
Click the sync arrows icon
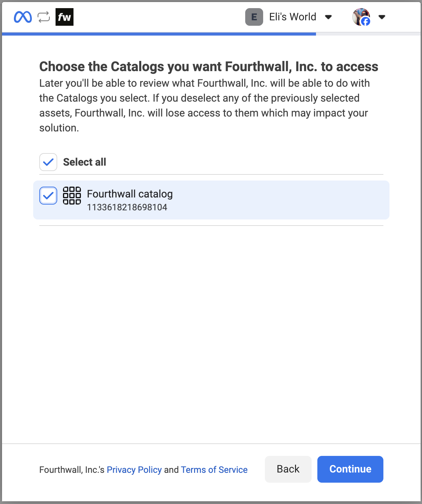(44, 17)
